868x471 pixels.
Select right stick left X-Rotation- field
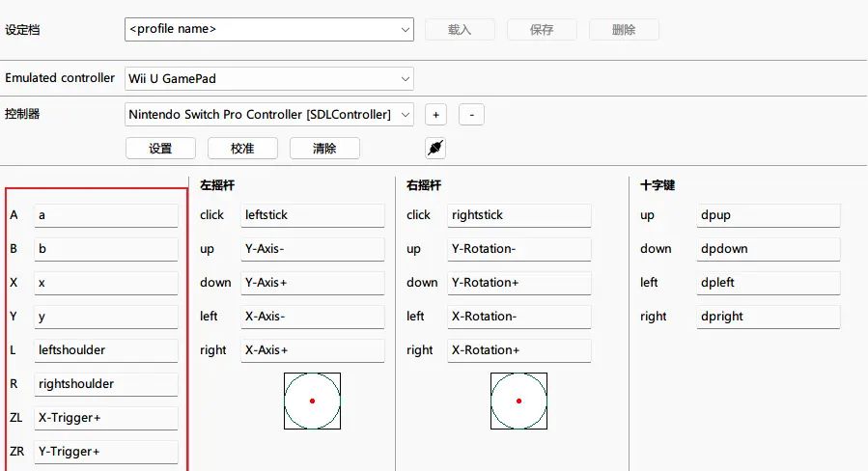tap(518, 317)
